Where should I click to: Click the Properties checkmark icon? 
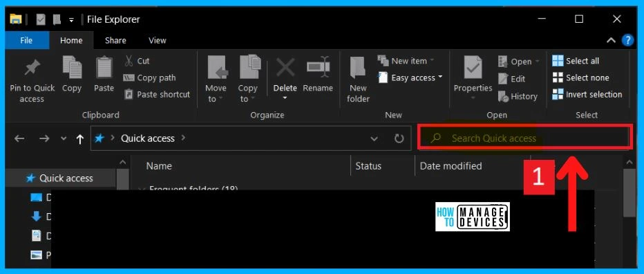[x=473, y=68]
